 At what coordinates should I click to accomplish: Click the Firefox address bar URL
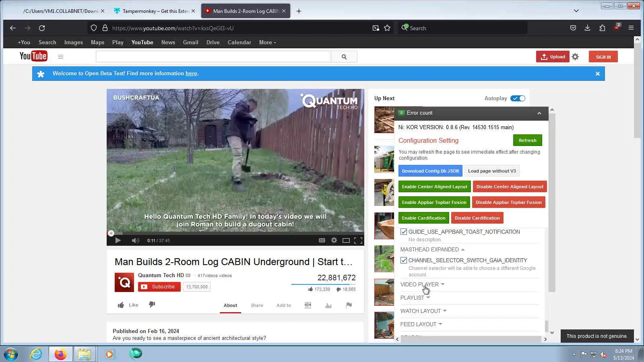click(173, 28)
